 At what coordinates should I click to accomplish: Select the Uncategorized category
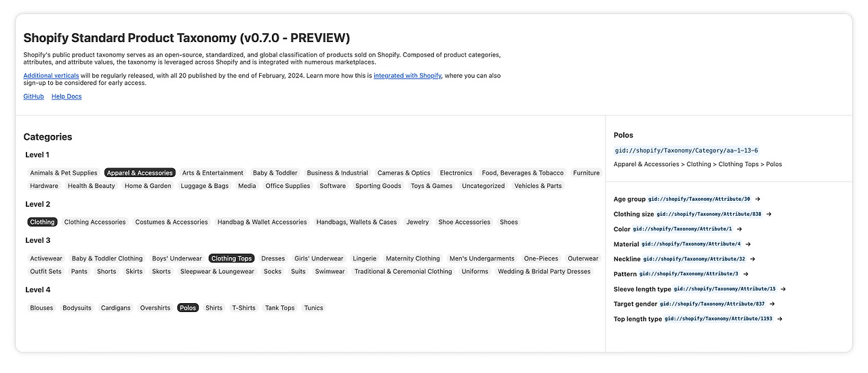tap(484, 186)
